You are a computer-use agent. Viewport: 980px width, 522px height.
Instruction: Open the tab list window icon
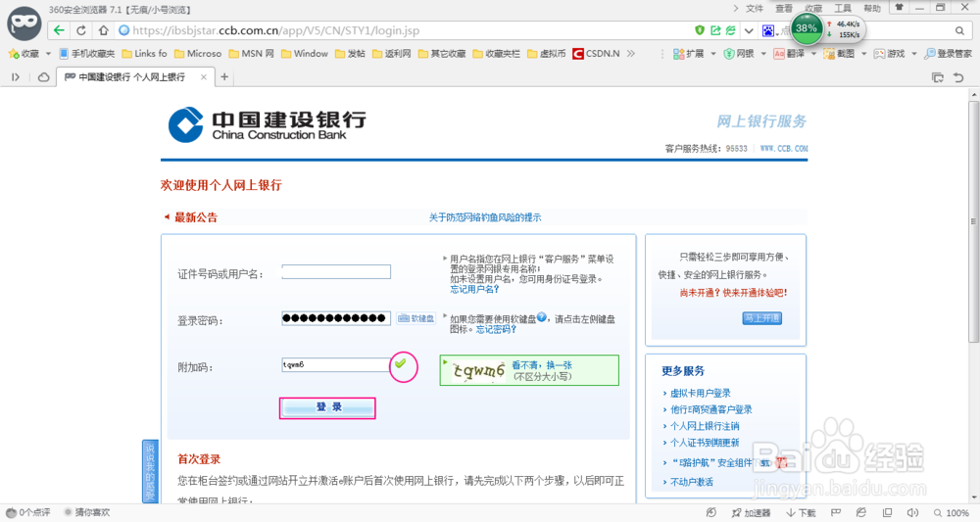[x=938, y=77]
